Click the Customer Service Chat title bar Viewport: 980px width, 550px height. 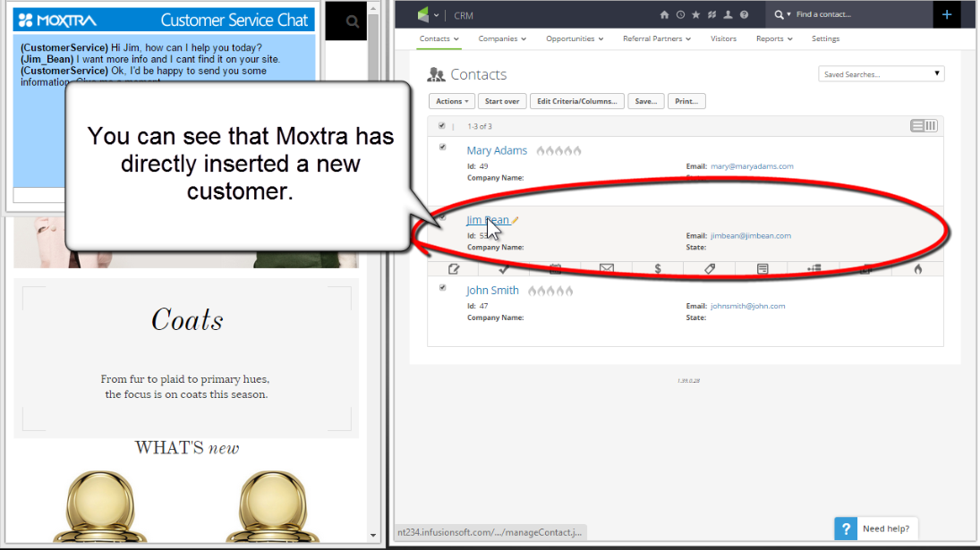click(164, 20)
